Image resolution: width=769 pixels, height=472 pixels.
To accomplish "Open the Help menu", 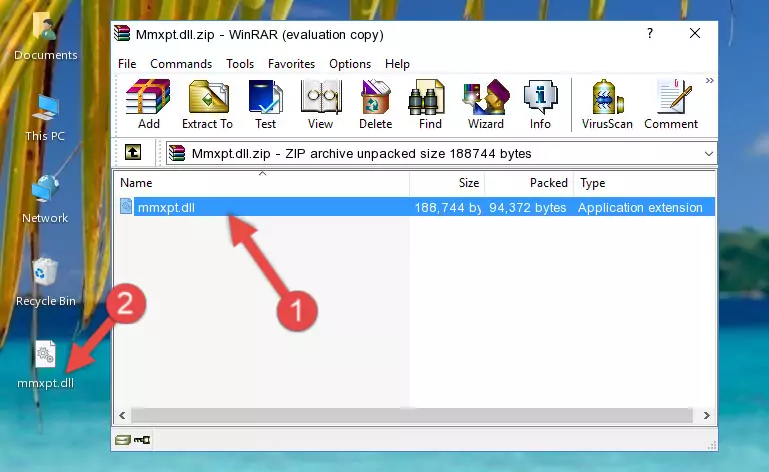I will point(397,64).
